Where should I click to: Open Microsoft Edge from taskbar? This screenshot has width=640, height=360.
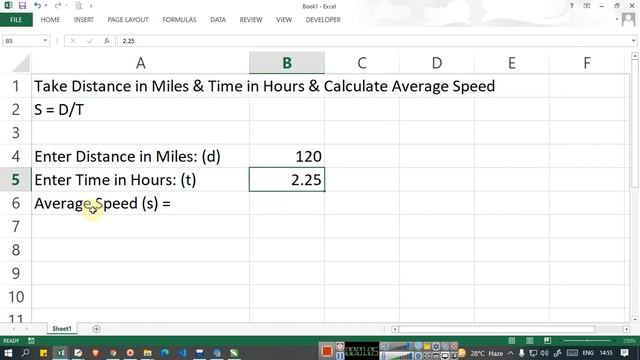pos(165,353)
